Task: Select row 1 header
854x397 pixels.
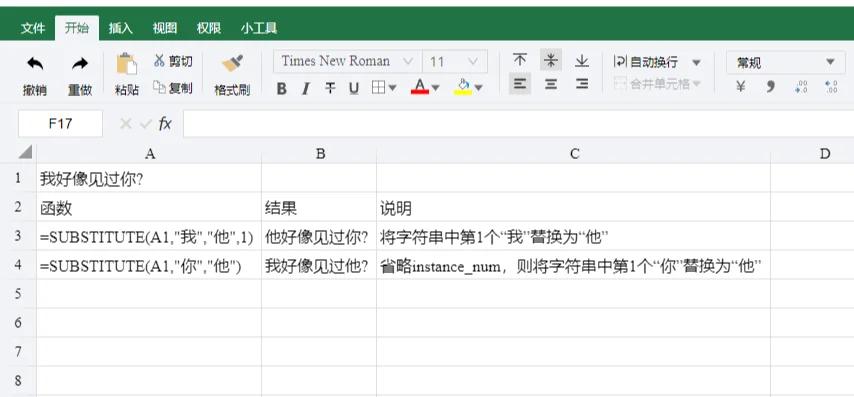Action: (18, 178)
